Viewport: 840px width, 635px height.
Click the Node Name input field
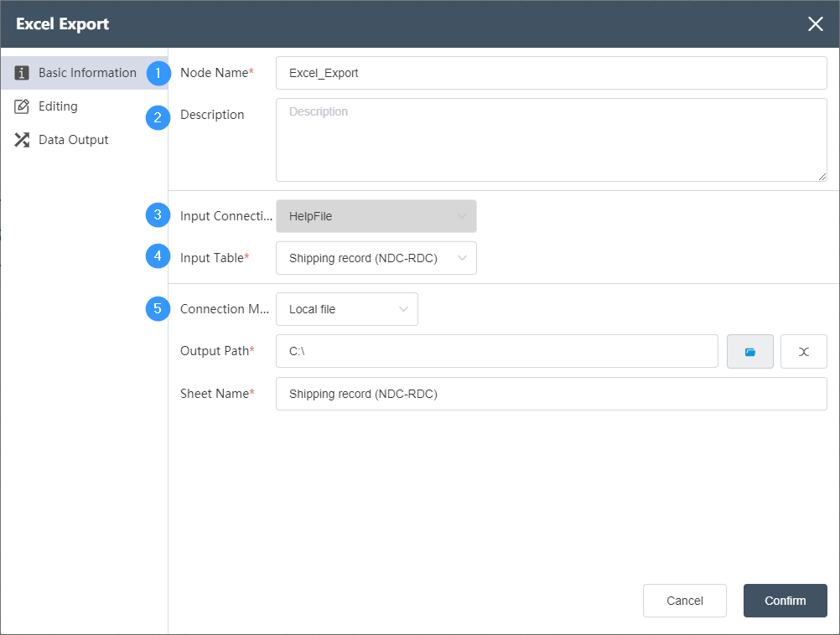click(x=552, y=73)
